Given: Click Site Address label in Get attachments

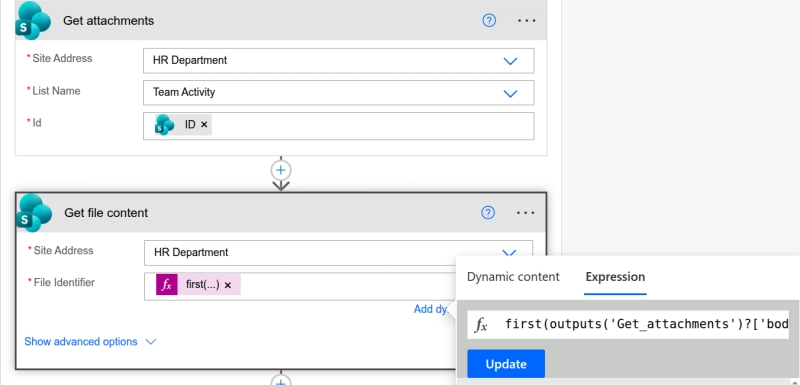Looking at the screenshot, I should coord(62,58).
